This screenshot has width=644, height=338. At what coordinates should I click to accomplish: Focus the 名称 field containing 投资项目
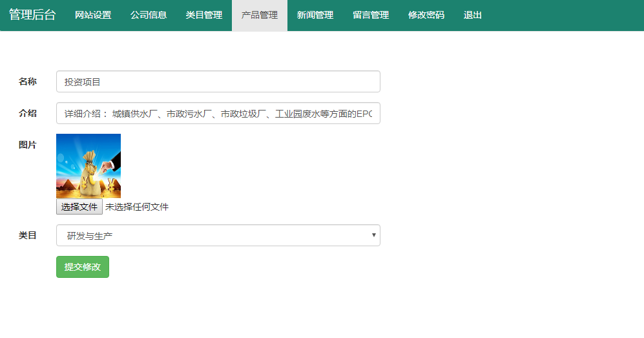pos(218,81)
